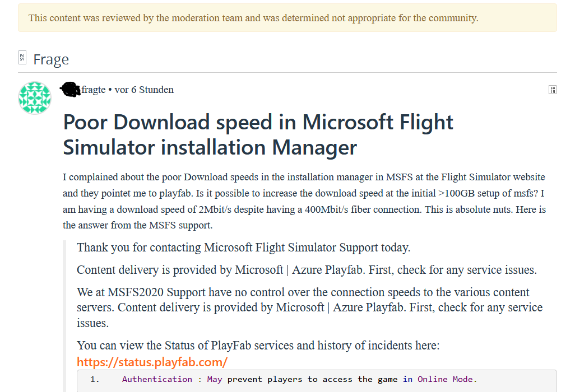This screenshot has height=392, width=575.
Task: Click the avatar thumbnail to view profile
Action: click(x=34, y=97)
